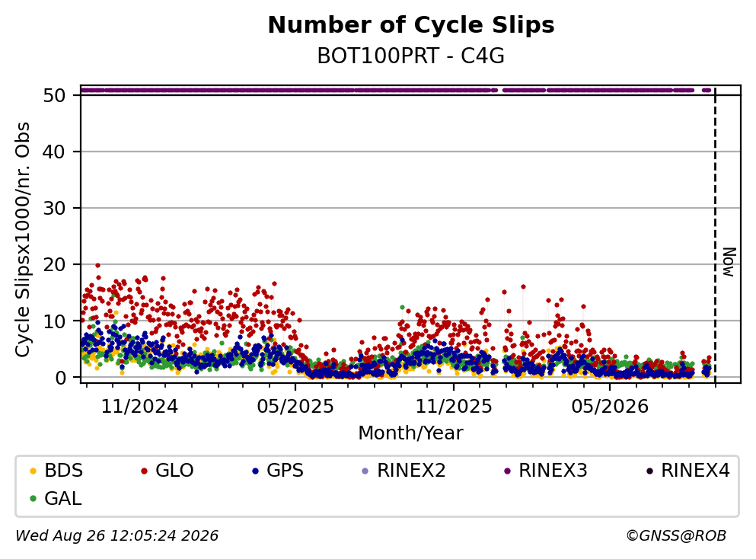Click the y-axis value 30
Viewport: 756px width, 559px height.
coord(54,209)
